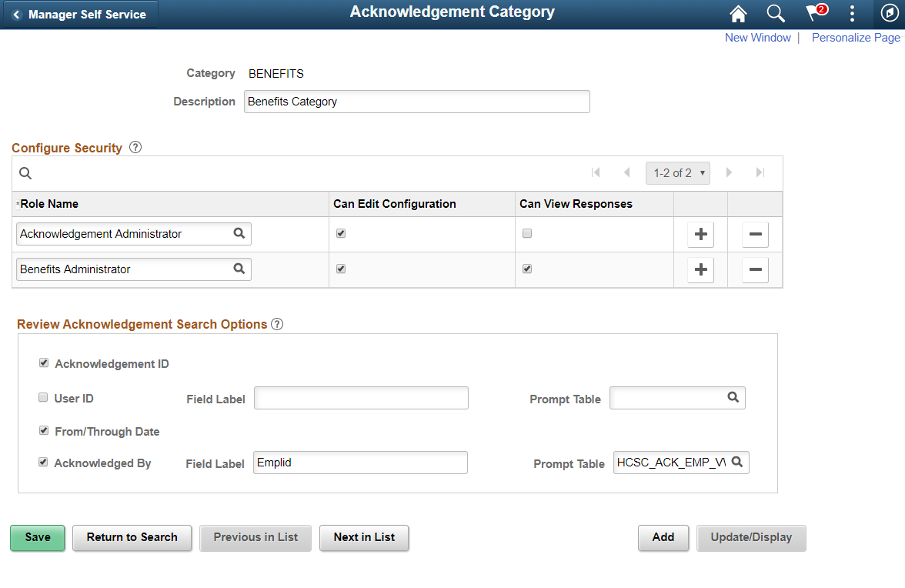This screenshot has width=905, height=588.
Task: Open the New Window link
Action: [757, 37]
